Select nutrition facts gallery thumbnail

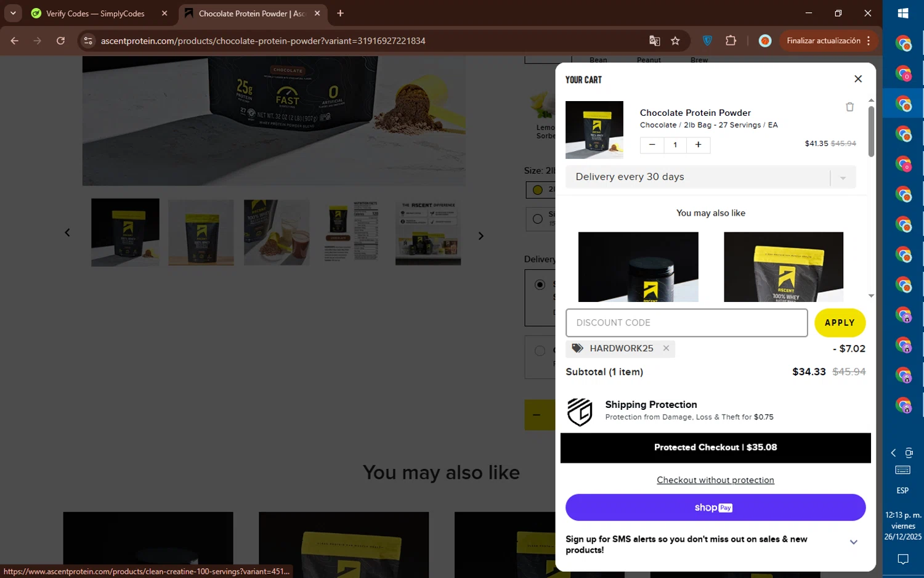[352, 232]
